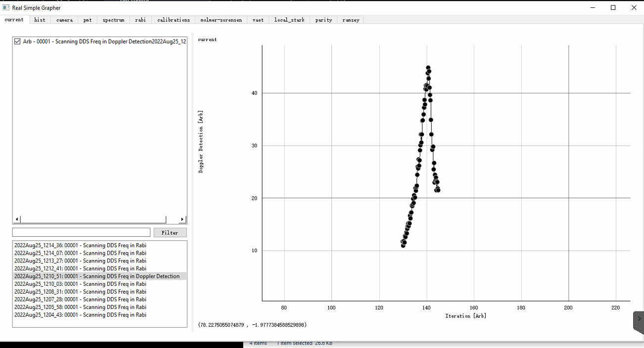The height and width of the screenshot is (348, 644).
Task: Open the camera tab
Action: point(64,20)
